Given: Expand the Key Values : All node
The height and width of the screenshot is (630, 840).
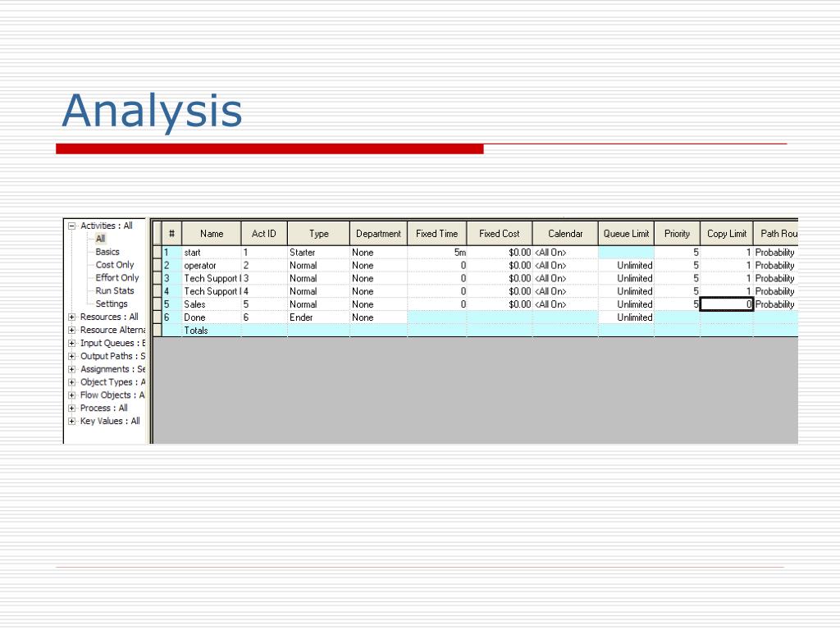Looking at the screenshot, I should click(x=72, y=422).
